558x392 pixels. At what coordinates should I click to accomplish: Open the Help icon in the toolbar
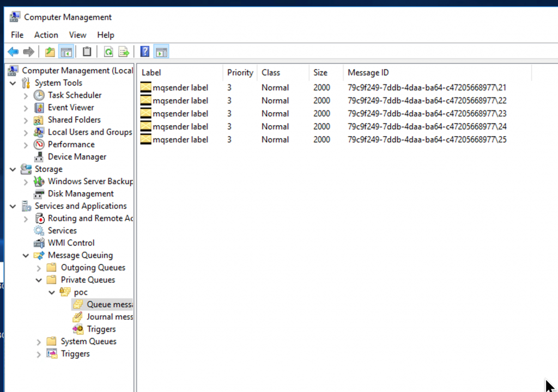144,51
